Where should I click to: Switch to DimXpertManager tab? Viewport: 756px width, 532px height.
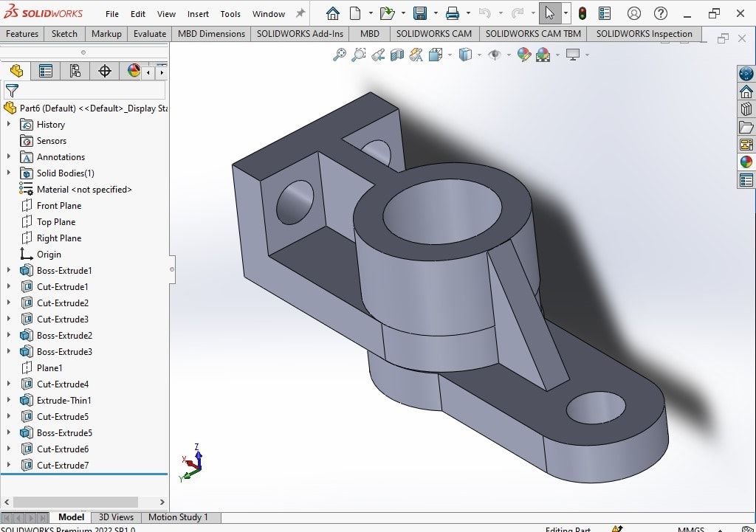click(x=105, y=72)
